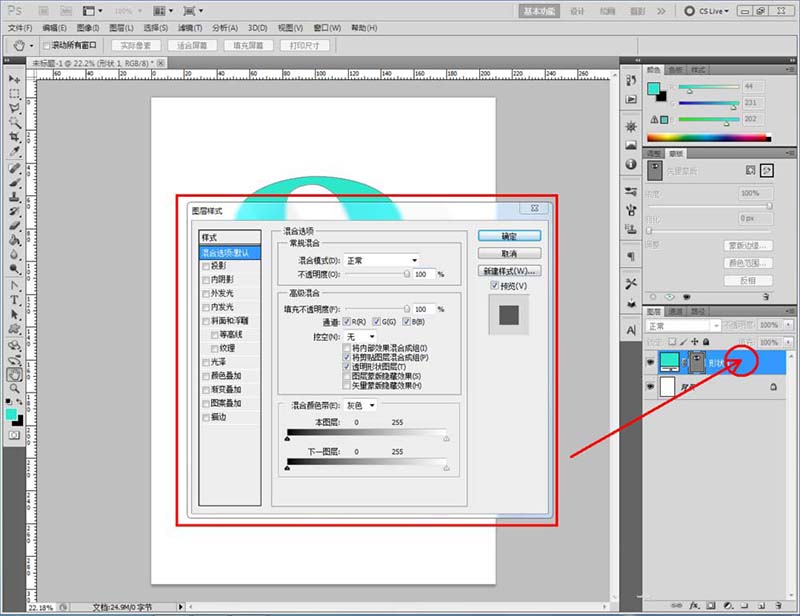Click the fx add layer style icon
Image resolution: width=800 pixels, height=616 pixels.
(694, 606)
